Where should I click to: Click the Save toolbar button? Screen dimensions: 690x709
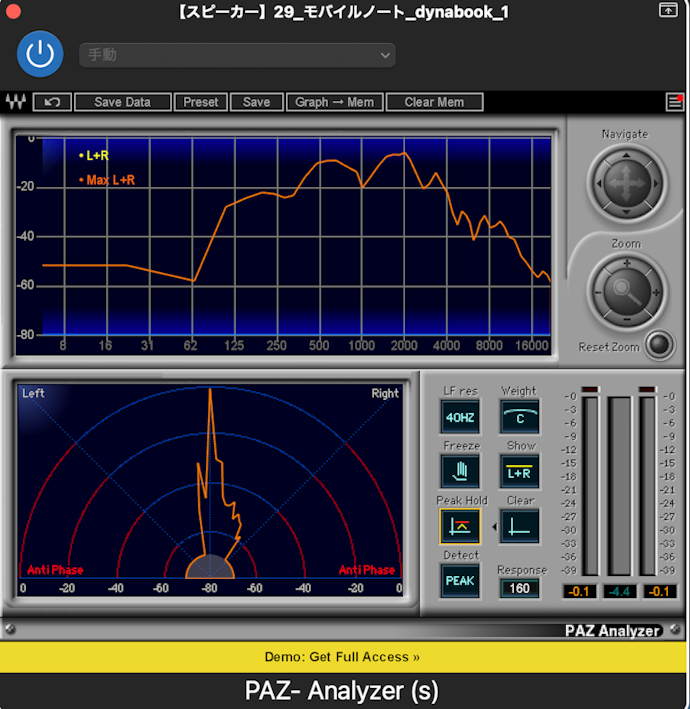256,102
